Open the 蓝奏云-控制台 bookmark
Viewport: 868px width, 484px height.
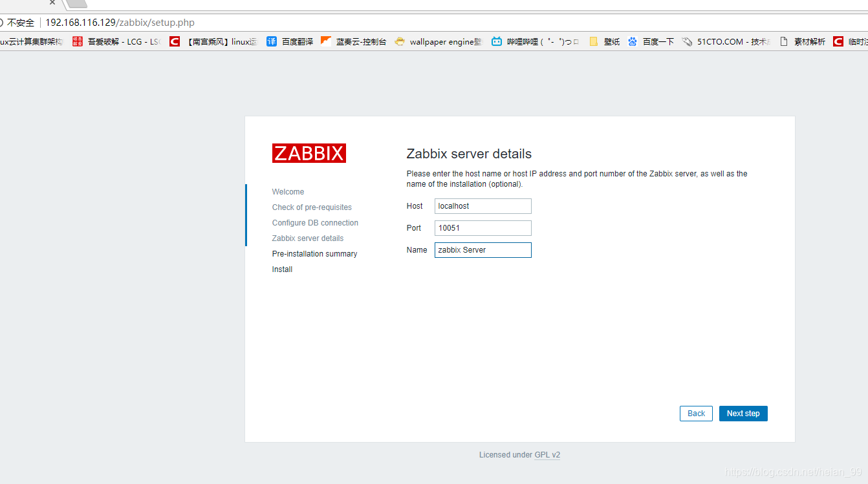coord(353,41)
